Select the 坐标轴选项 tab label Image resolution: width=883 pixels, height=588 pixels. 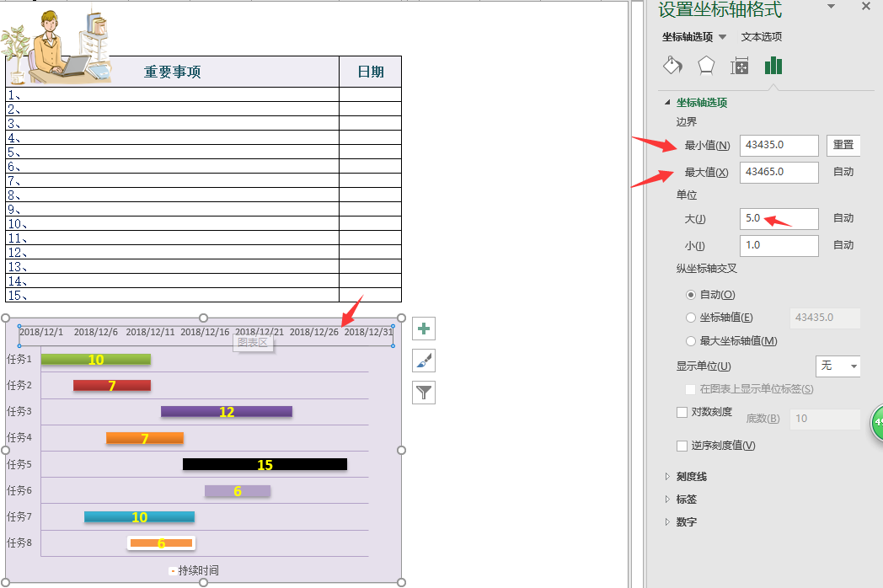[687, 36]
